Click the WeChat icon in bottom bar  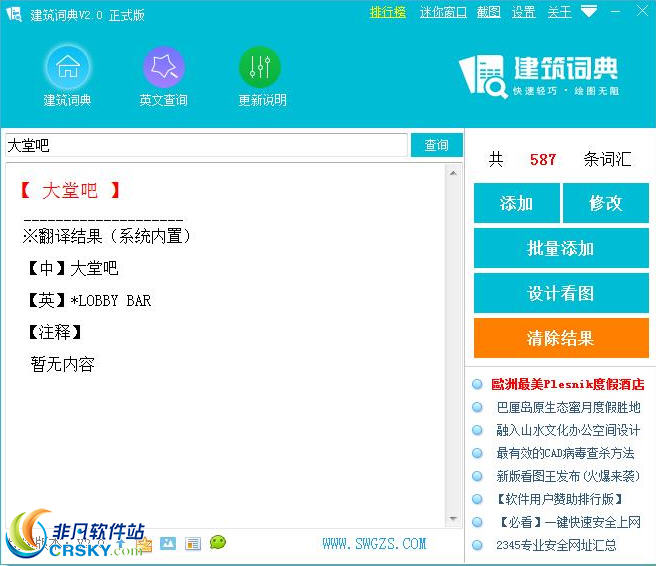(218, 543)
